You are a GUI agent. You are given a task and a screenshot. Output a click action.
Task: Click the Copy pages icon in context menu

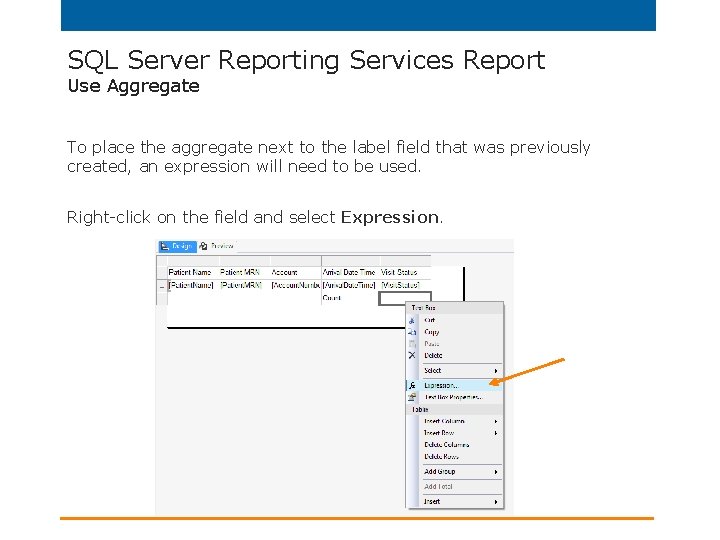412,332
